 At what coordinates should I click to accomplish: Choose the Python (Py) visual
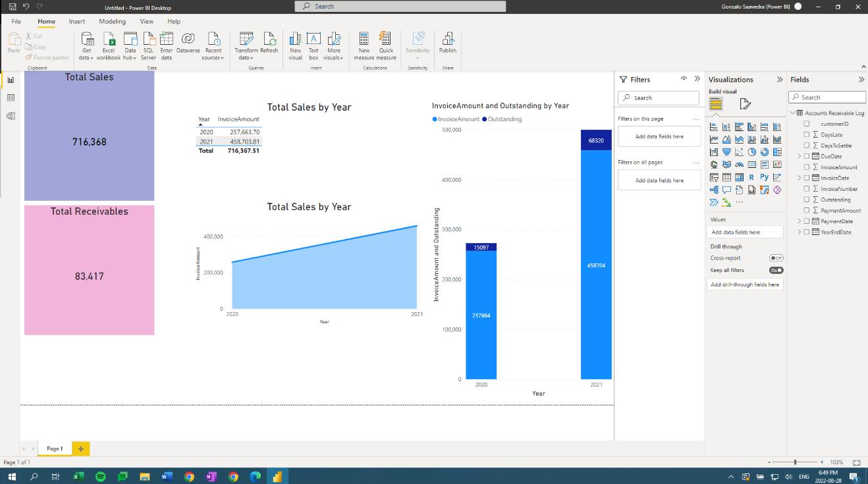pos(765,176)
